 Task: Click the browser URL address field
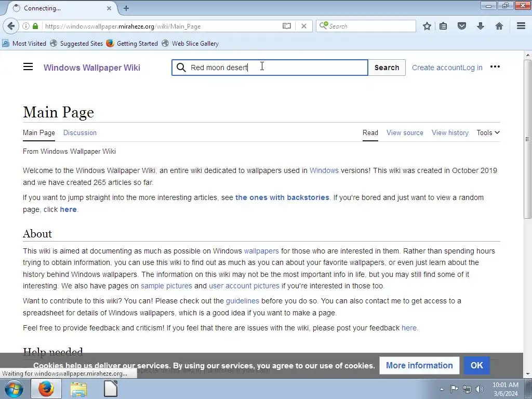[x=161, y=26]
